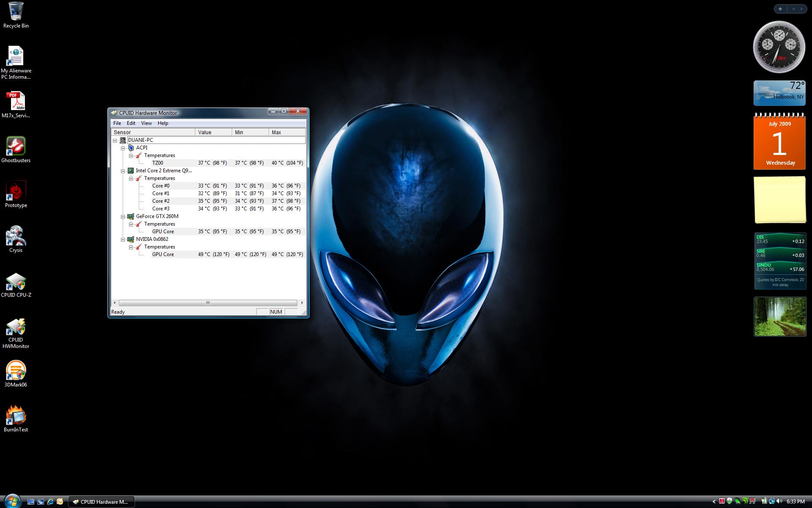Click the volume speaker tray icon
Image resolution: width=812 pixels, height=508 pixels.
click(779, 501)
